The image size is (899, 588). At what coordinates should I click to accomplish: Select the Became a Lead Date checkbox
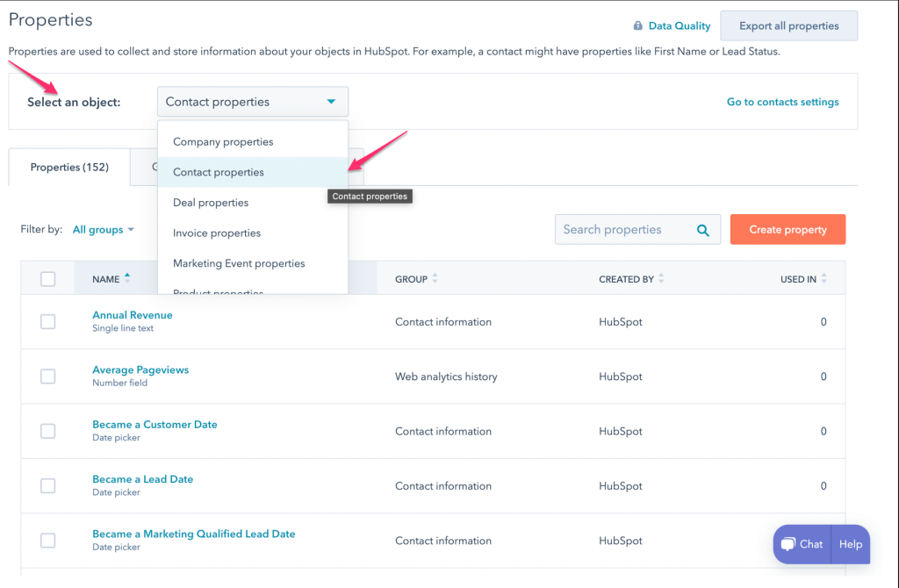(48, 486)
